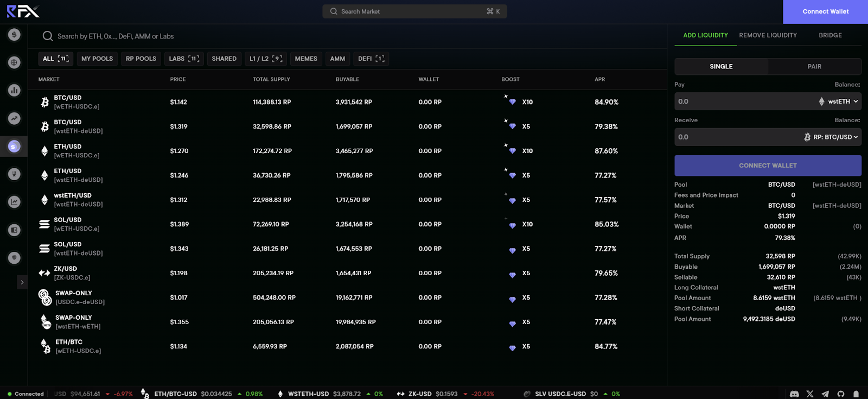Click the Solana icon of SOL/USD wETH-USDC.e
The height and width of the screenshot is (399, 868).
click(x=44, y=224)
